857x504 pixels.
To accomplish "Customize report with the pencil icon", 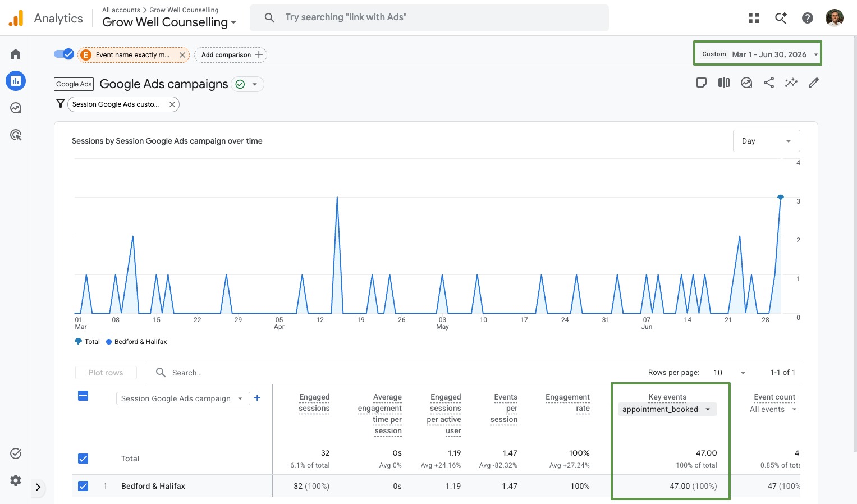I will pyautogui.click(x=814, y=83).
